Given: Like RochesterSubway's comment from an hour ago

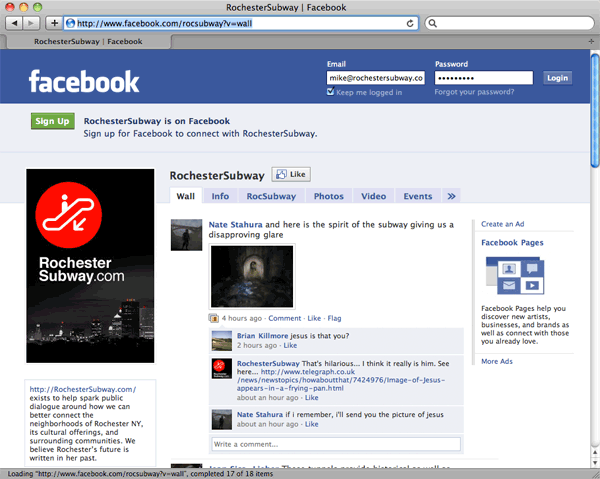Looking at the screenshot, I should pyautogui.click(x=311, y=398).
